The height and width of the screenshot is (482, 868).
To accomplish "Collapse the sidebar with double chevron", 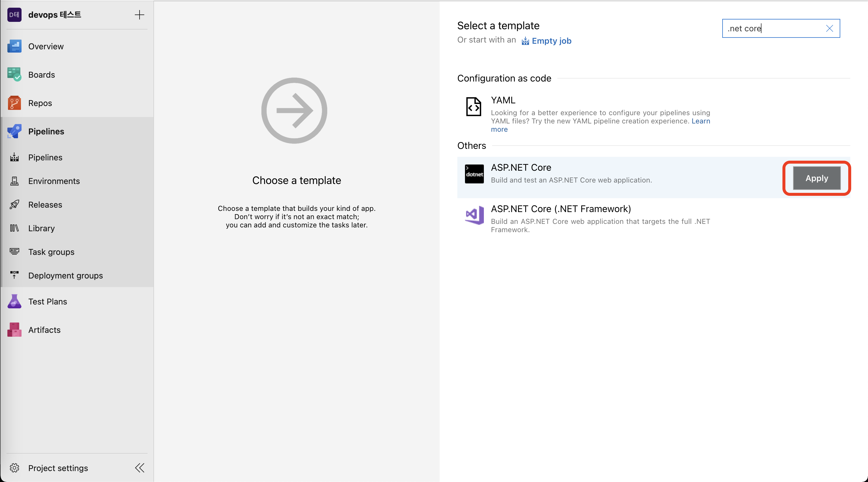I will 140,468.
